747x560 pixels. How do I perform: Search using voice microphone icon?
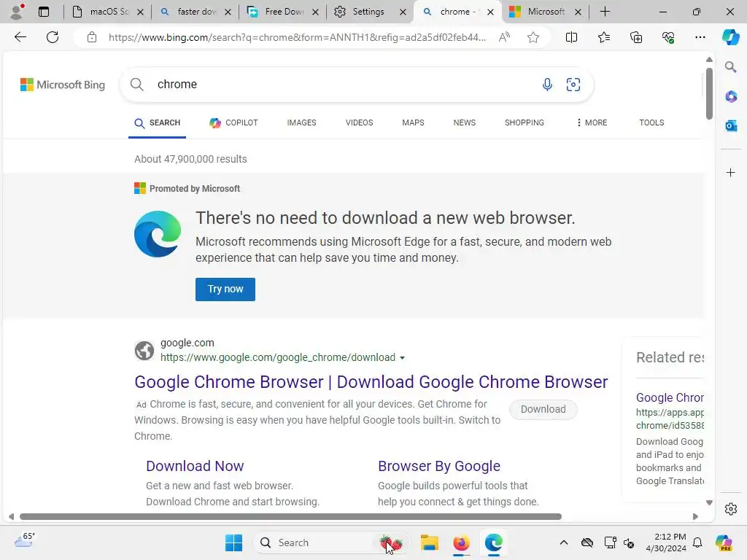[547, 85]
